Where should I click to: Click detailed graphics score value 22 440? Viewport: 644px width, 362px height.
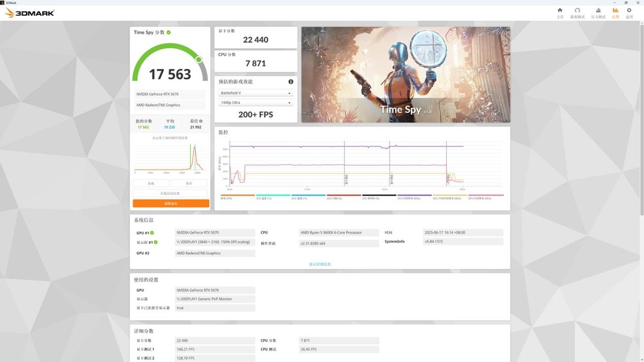[215, 341]
